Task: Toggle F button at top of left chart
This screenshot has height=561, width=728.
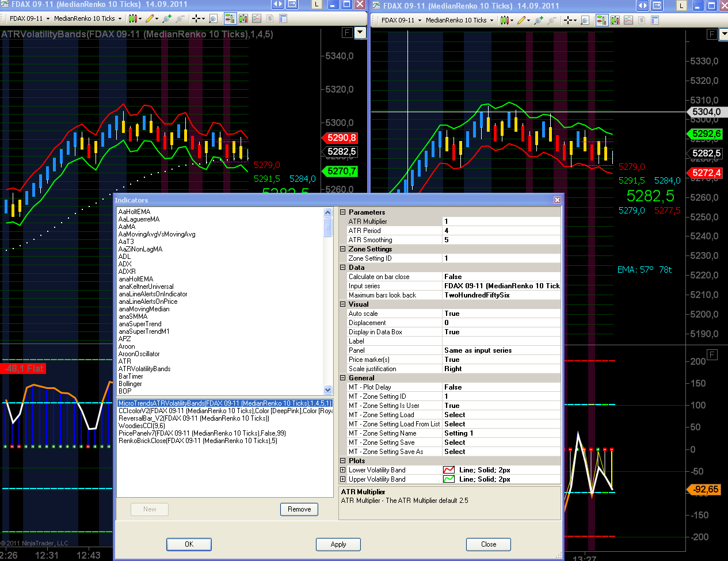Action: click(x=347, y=32)
